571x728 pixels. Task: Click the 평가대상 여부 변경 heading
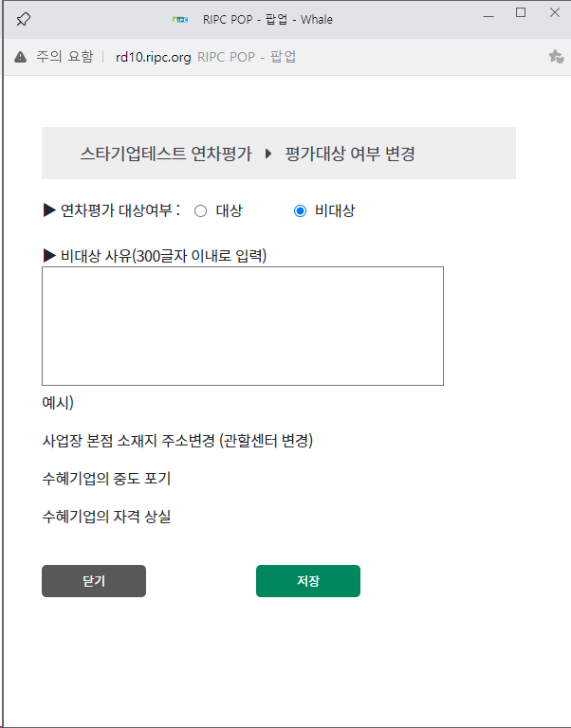pos(350,154)
